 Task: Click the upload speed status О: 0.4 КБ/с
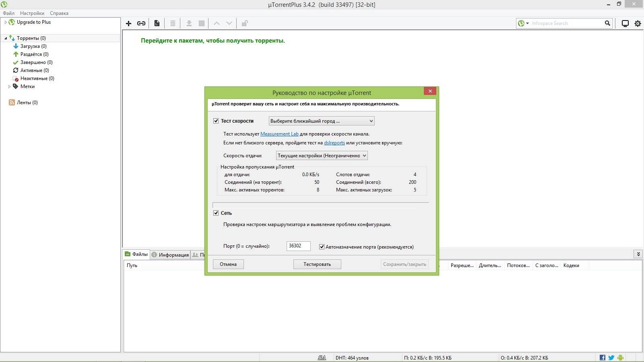click(524, 358)
